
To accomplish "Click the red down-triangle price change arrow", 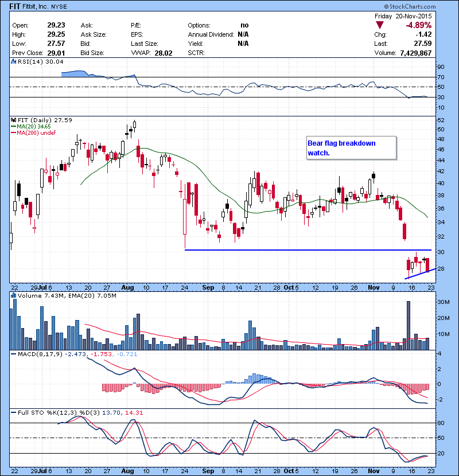I will [379, 25].
